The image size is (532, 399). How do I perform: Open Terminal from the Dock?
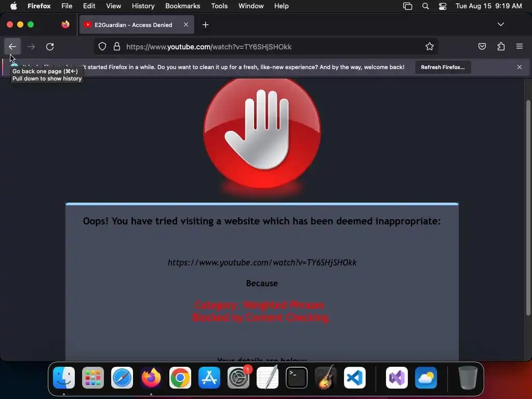[x=297, y=378]
